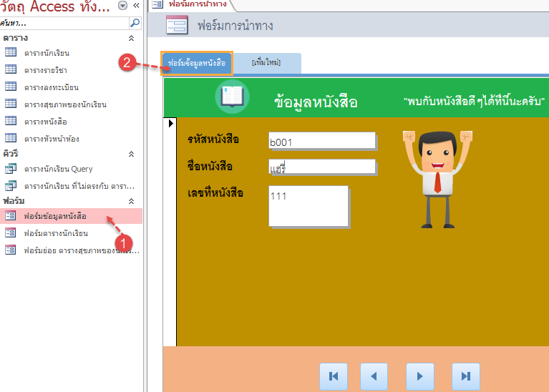Close the navigation pane with the shutter button
This screenshot has height=392, width=549.
tap(136, 6)
